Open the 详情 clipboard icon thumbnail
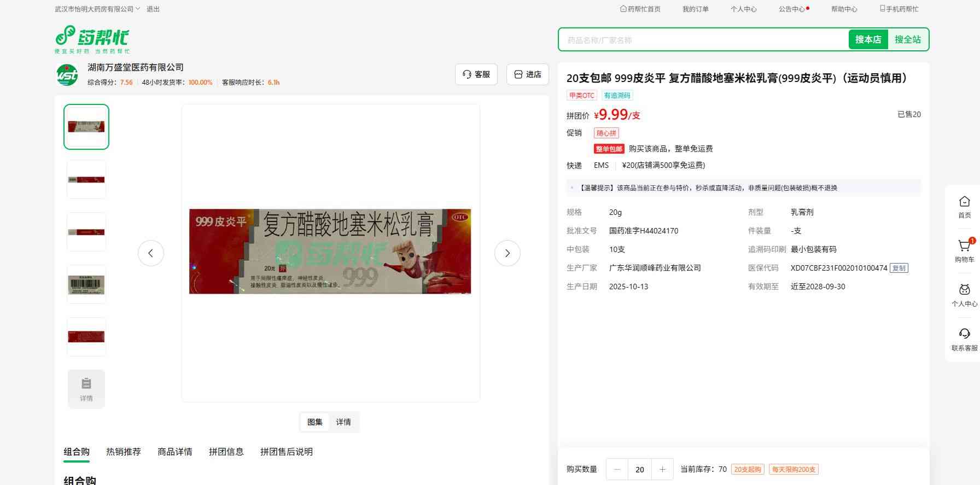 pos(86,389)
